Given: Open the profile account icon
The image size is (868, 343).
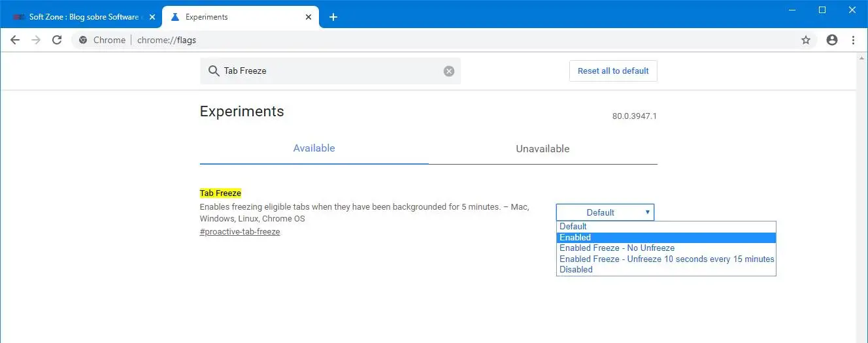Looking at the screenshot, I should (832, 40).
